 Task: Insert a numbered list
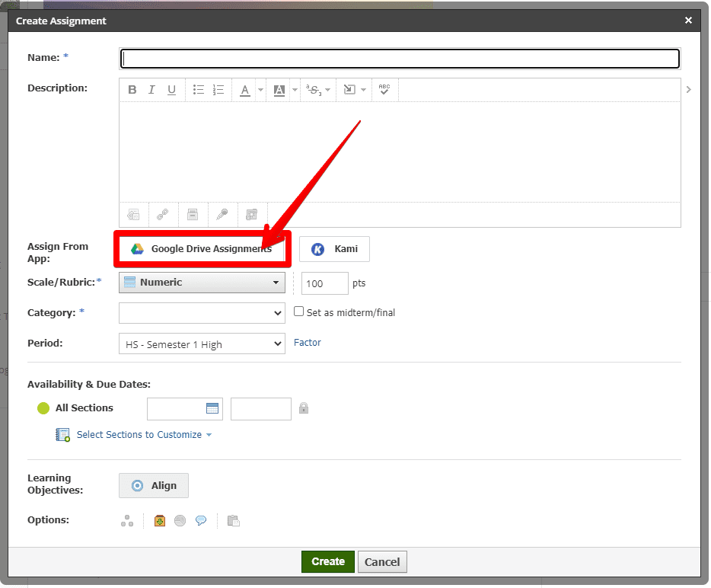(218, 90)
